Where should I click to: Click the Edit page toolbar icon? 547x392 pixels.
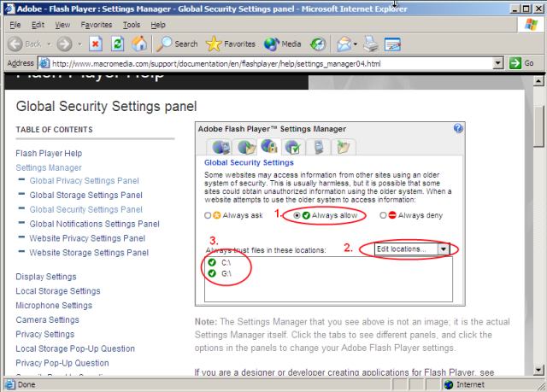(392, 44)
